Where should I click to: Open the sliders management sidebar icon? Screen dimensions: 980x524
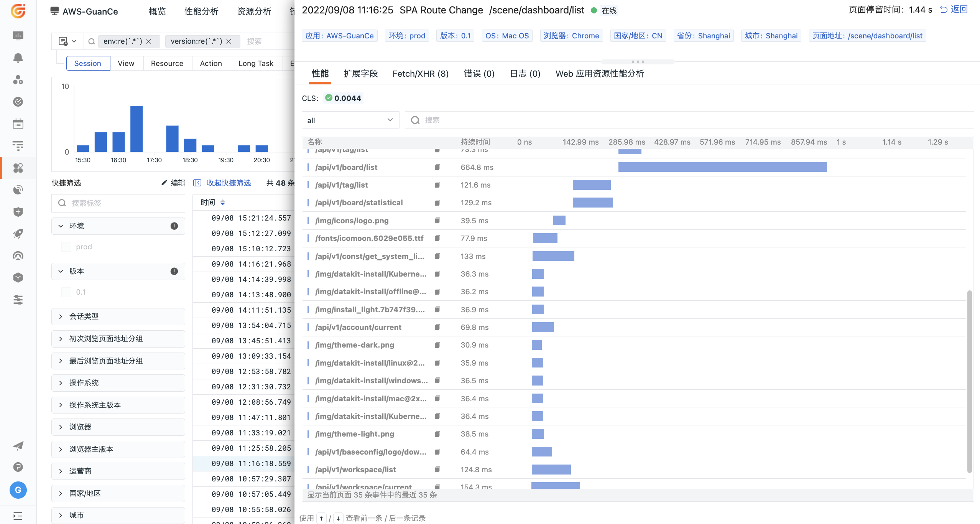pyautogui.click(x=18, y=300)
